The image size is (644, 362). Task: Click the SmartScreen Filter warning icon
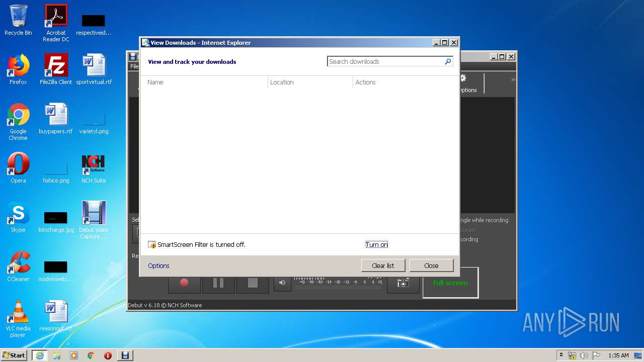152,245
